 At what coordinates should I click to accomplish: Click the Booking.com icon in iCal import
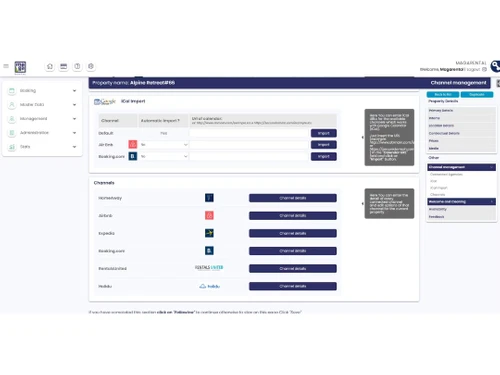pos(133,156)
